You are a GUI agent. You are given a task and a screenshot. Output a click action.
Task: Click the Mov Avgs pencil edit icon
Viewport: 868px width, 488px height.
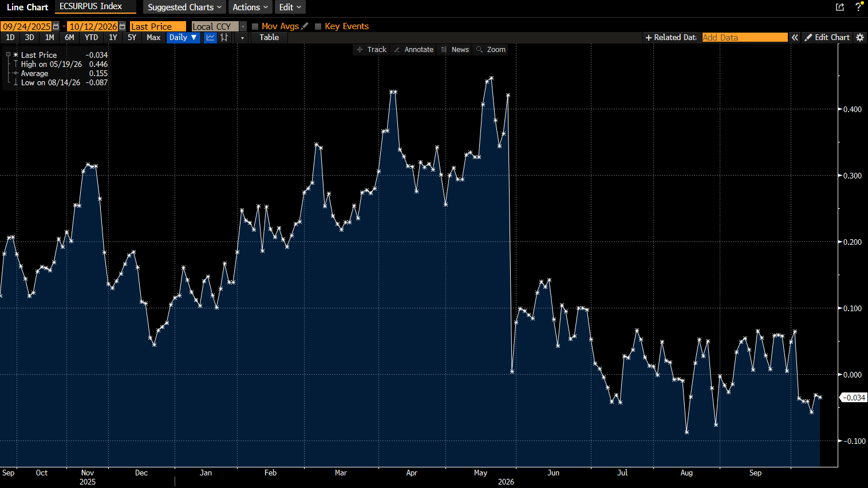(x=305, y=26)
